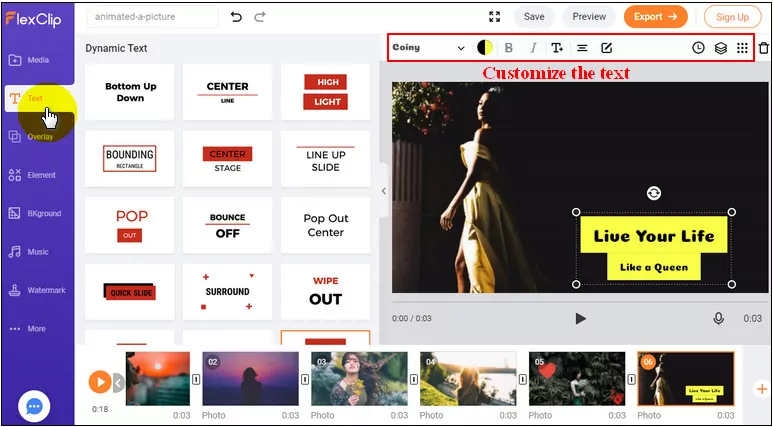Select the Wipe Out text style

tap(325, 292)
